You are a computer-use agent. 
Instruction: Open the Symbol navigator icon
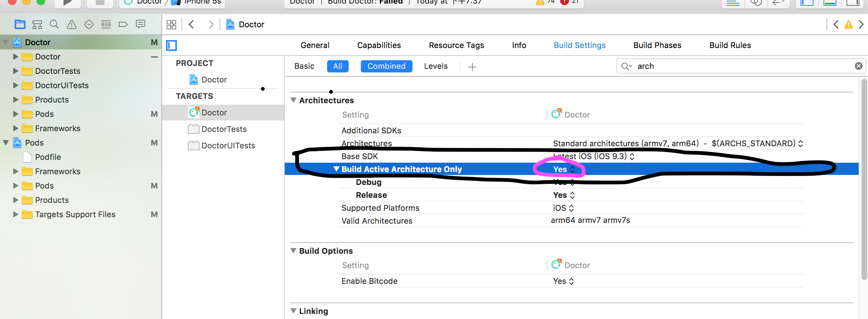[37, 24]
